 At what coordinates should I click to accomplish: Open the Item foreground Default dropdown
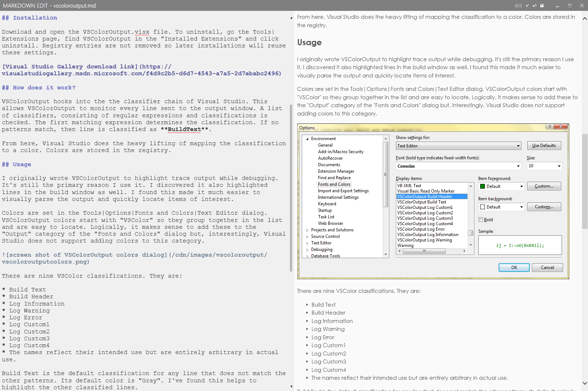point(501,186)
